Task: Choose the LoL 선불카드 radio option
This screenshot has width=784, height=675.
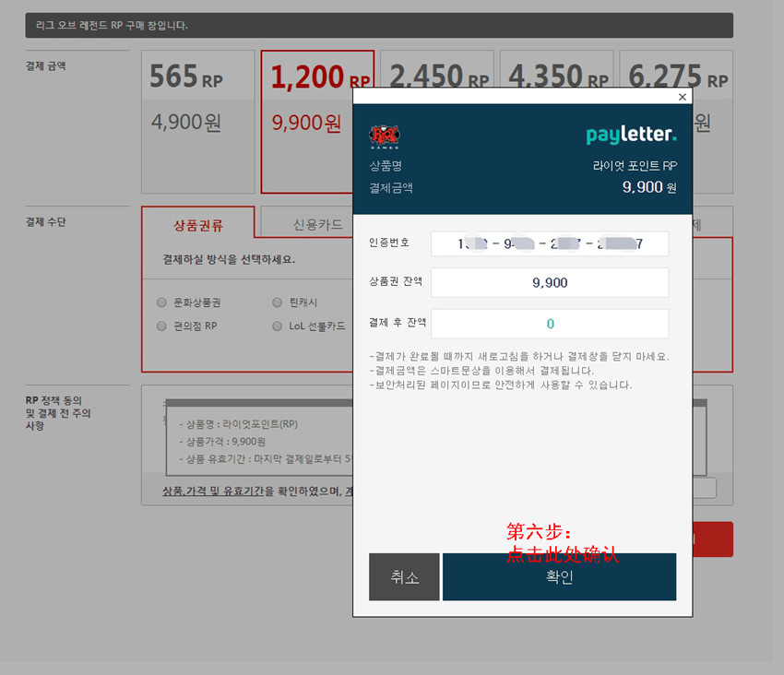Action: [x=277, y=326]
